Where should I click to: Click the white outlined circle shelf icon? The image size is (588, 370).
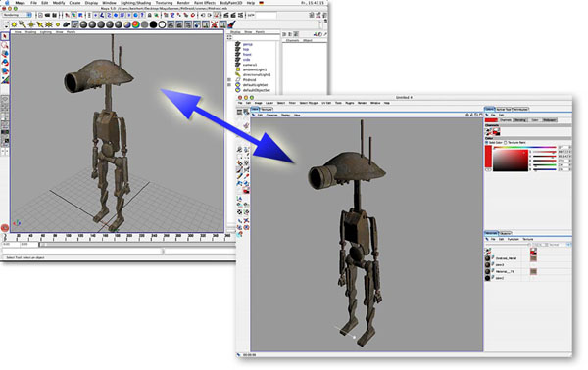162,24
